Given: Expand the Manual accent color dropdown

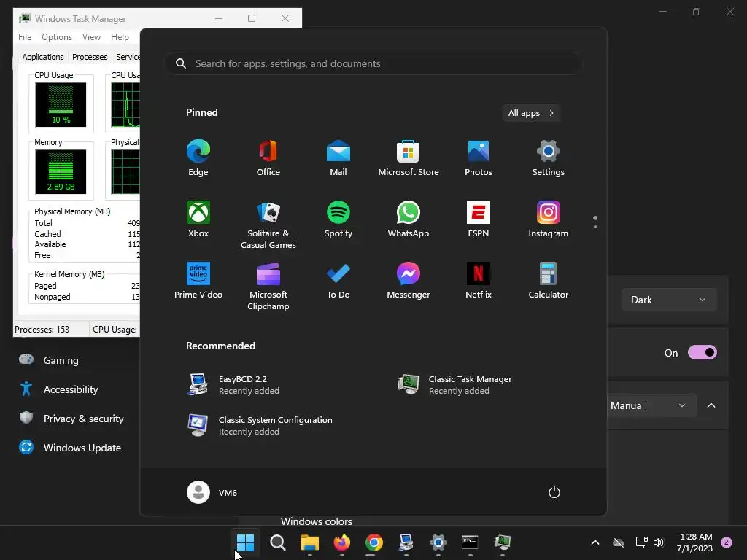Looking at the screenshot, I should pos(651,405).
